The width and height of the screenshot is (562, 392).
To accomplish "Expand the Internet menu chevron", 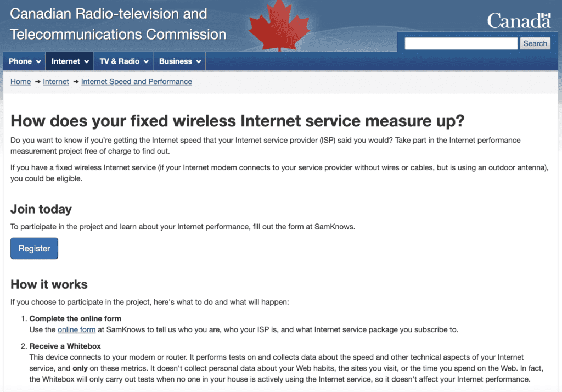I will pyautogui.click(x=86, y=61).
